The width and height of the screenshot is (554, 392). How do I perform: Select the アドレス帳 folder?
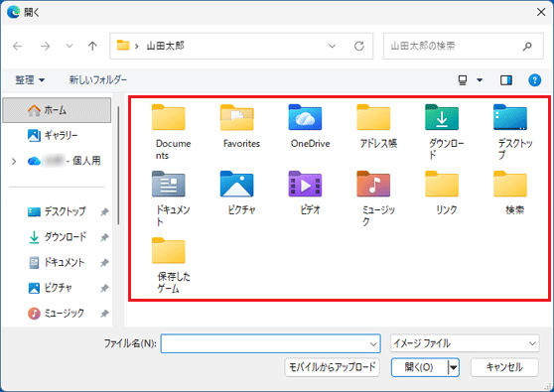(373, 118)
